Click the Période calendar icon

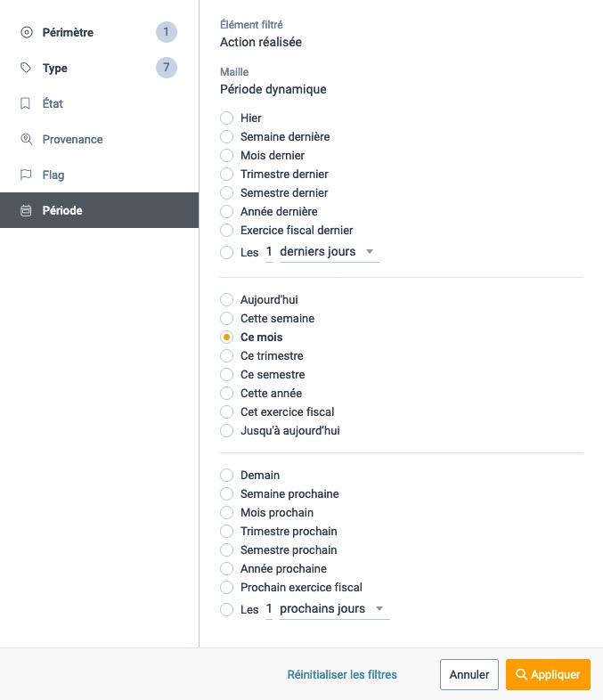[26, 210]
